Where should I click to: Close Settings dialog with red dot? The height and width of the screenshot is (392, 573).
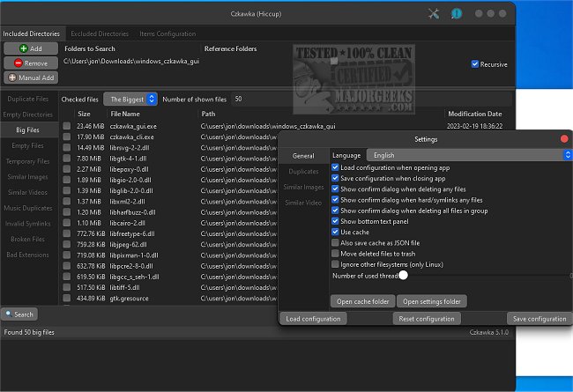coord(564,139)
